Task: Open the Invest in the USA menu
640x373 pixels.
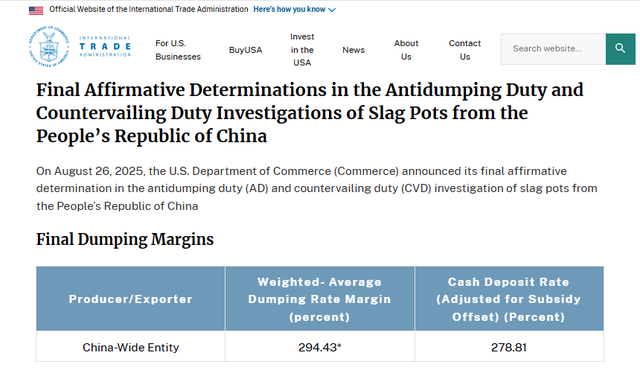Action: (302, 50)
